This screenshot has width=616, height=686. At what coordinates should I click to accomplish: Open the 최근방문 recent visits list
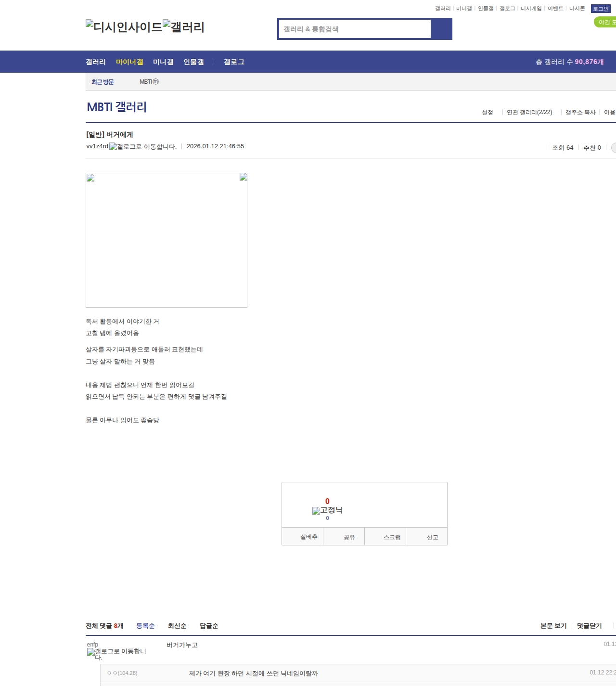click(x=102, y=82)
